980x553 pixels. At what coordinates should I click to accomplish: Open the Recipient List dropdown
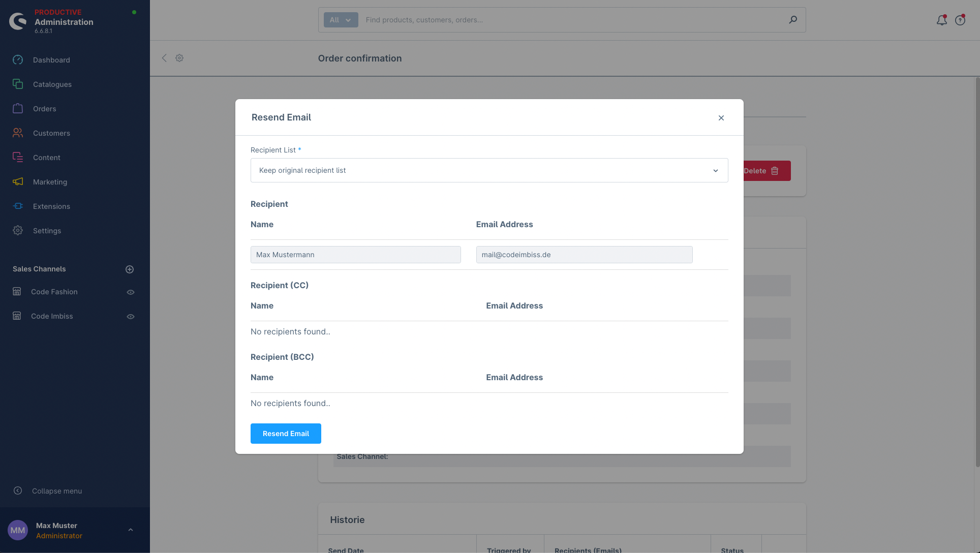click(x=489, y=170)
